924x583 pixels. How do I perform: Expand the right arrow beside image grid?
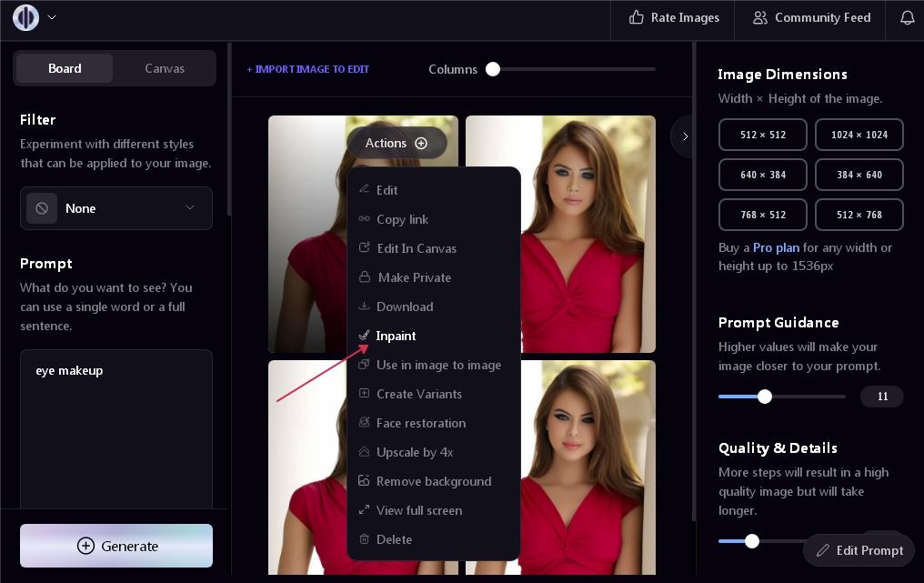[684, 136]
